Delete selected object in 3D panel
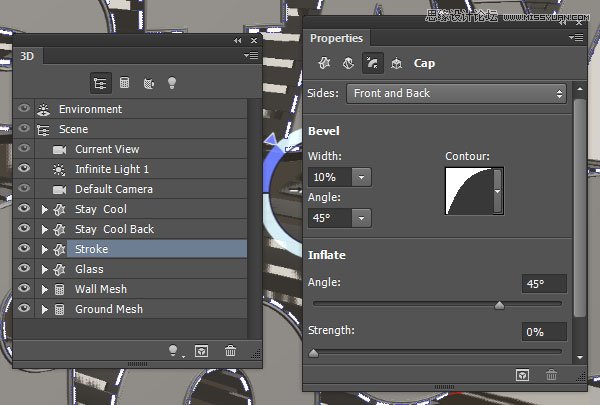 (x=230, y=351)
